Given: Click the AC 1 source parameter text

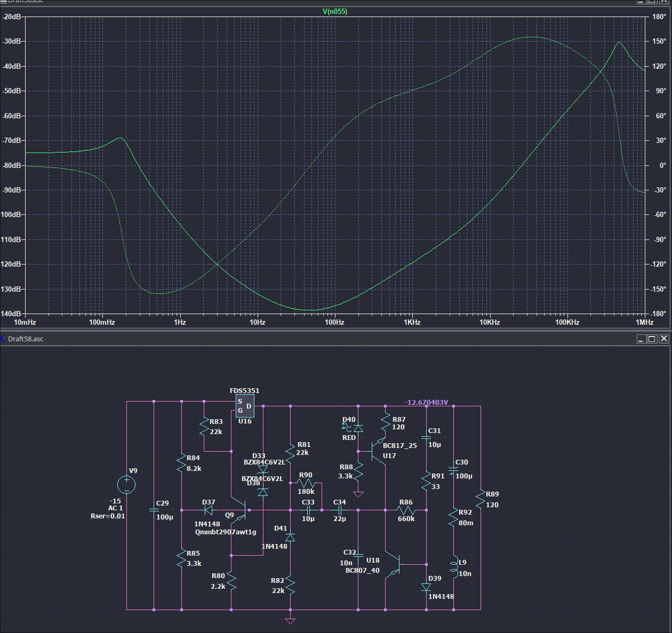Looking at the screenshot, I should click(x=116, y=508).
